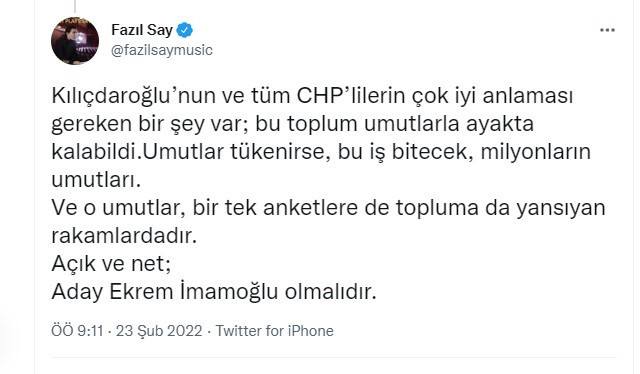
Task: Click the line Aday Ekrem İmamoğlu olmalıdır.
Action: tap(213, 292)
